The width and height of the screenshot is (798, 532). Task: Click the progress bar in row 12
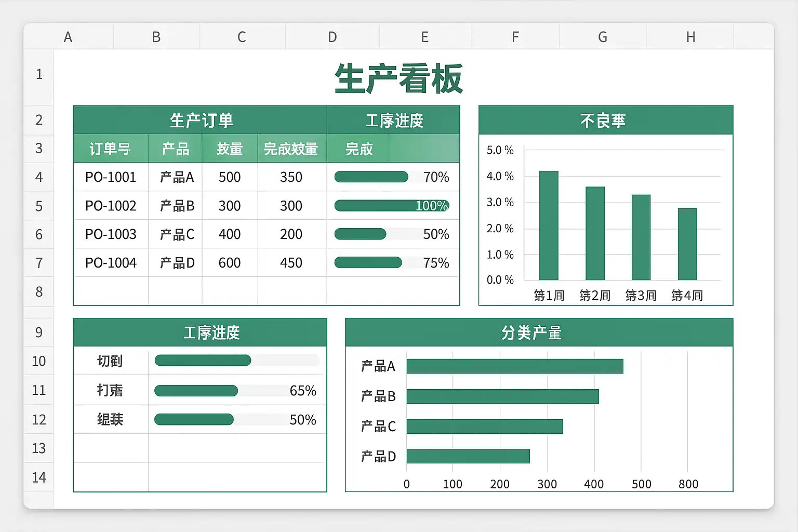194,420
